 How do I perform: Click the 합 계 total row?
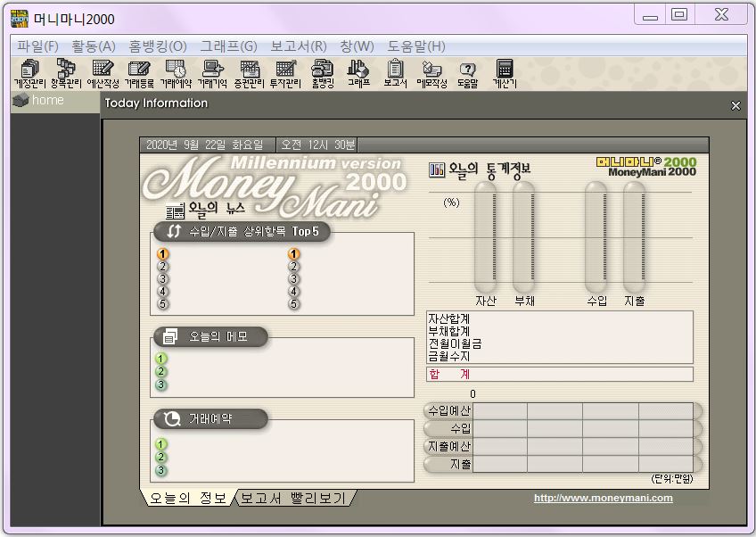tap(560, 374)
